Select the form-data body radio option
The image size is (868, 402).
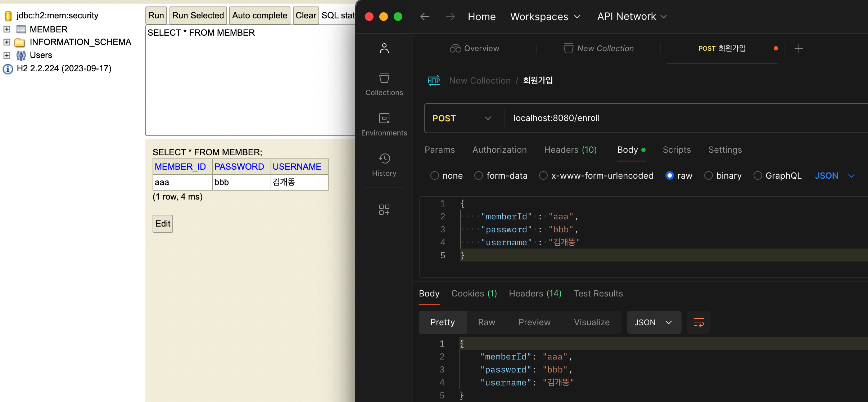point(478,175)
